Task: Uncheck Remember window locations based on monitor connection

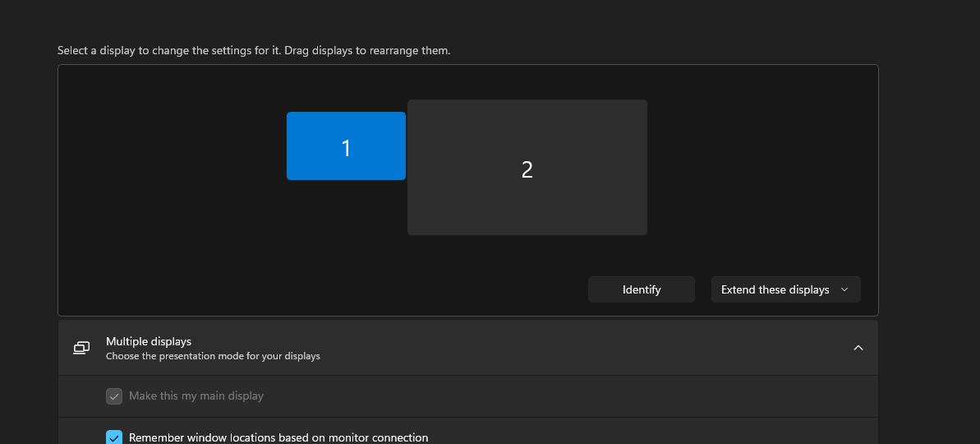Action: coord(113,437)
